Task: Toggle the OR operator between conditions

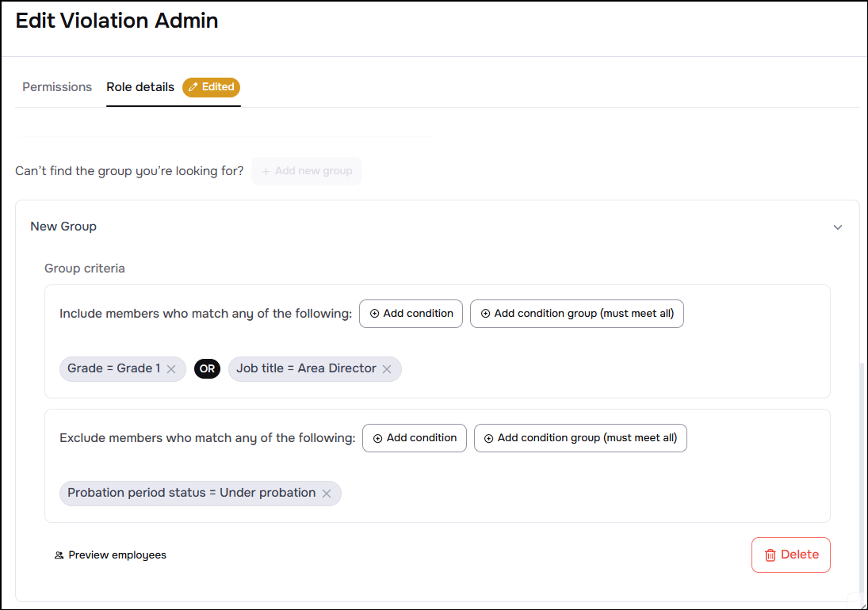Action: (x=207, y=369)
